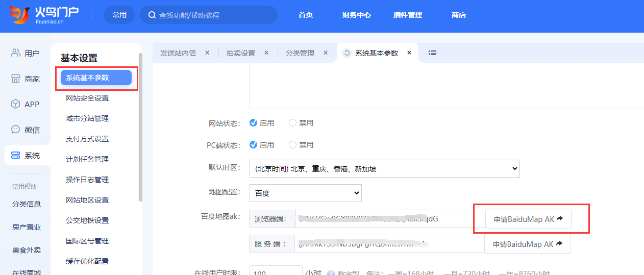Click the info icon next to 数字型
This screenshot has height=275, width=644.
[x=331, y=273]
